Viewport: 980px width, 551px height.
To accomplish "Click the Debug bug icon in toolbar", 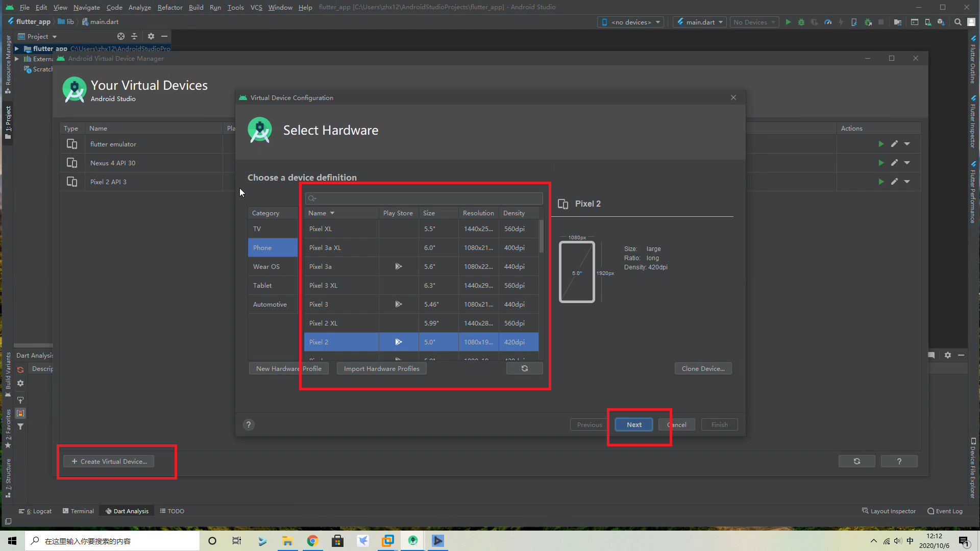I will coord(801,22).
